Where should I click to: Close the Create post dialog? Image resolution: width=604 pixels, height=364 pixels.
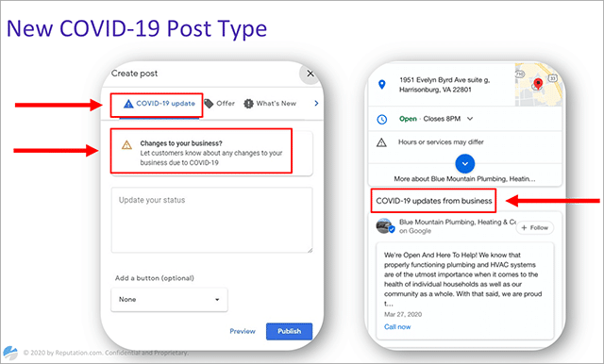tap(310, 74)
